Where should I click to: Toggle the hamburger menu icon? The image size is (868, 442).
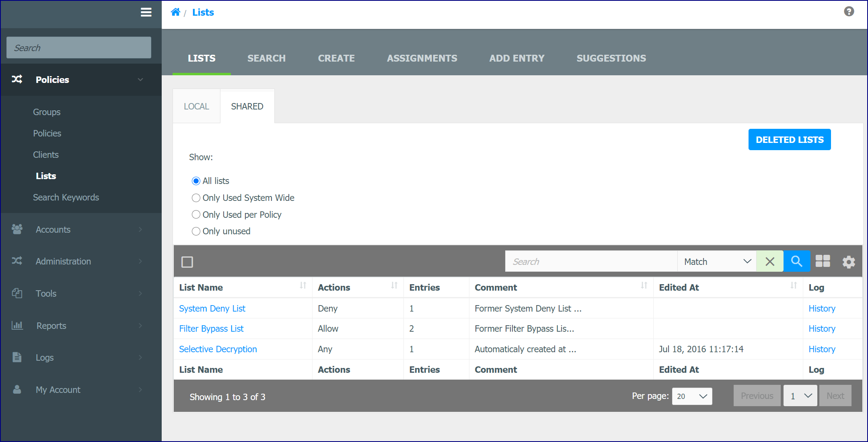click(146, 12)
